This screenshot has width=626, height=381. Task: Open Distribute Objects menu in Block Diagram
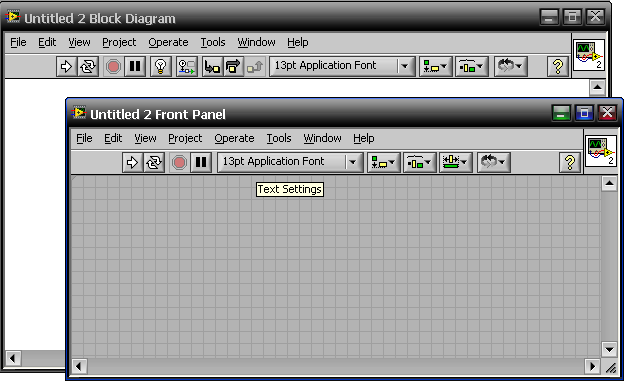(471, 66)
